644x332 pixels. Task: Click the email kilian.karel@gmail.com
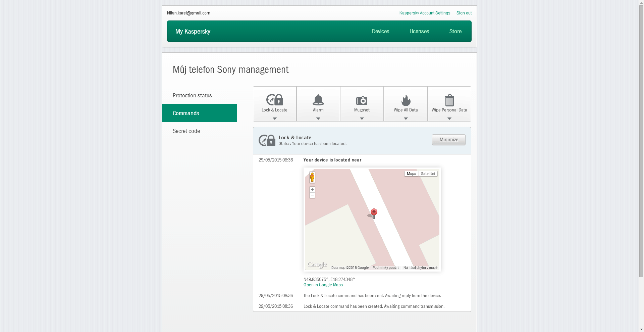coord(189,13)
